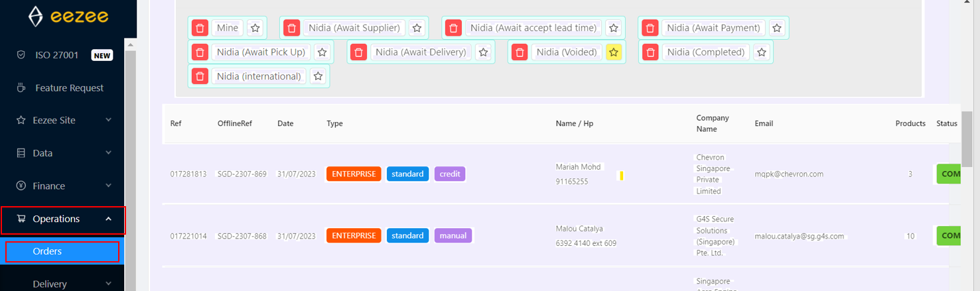Click status badge of G4S order

[x=949, y=235]
